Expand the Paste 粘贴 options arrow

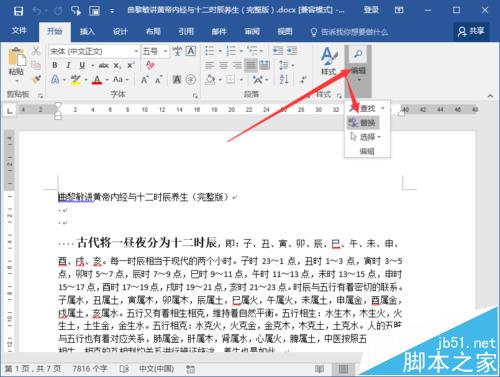[x=16, y=81]
